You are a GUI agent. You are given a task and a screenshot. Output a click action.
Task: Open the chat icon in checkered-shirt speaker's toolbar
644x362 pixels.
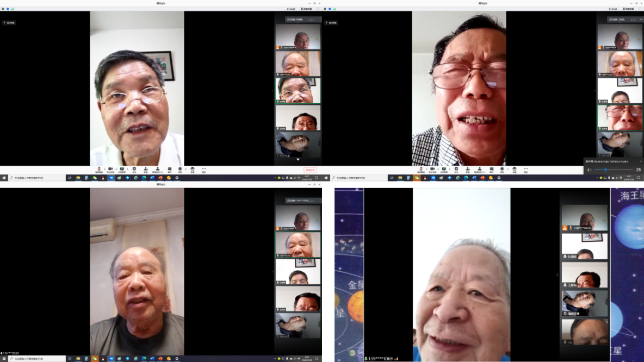[492, 170]
